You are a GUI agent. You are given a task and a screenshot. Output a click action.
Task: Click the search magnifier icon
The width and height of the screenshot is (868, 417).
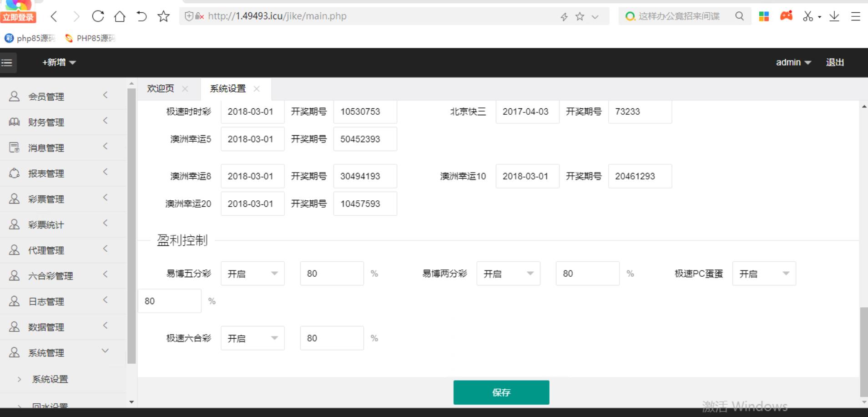point(739,16)
